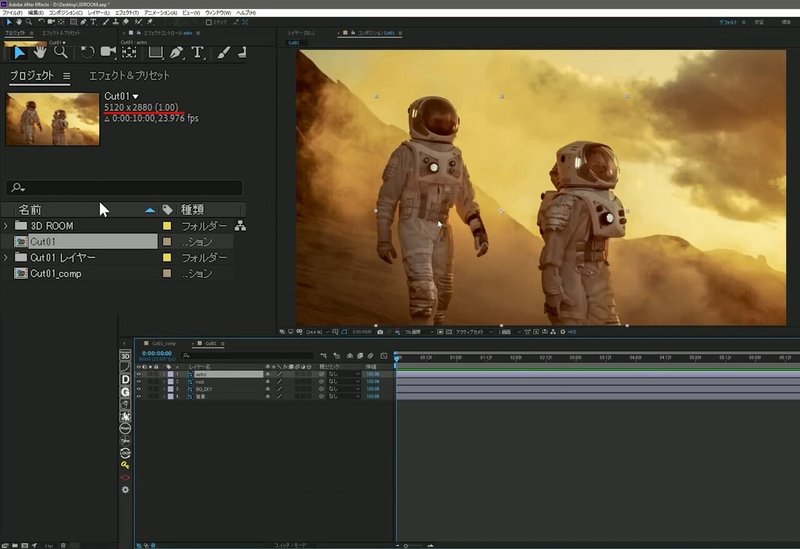Click the gear settings icon in script panel
Viewport: 800px width, 549px height.
(125, 490)
